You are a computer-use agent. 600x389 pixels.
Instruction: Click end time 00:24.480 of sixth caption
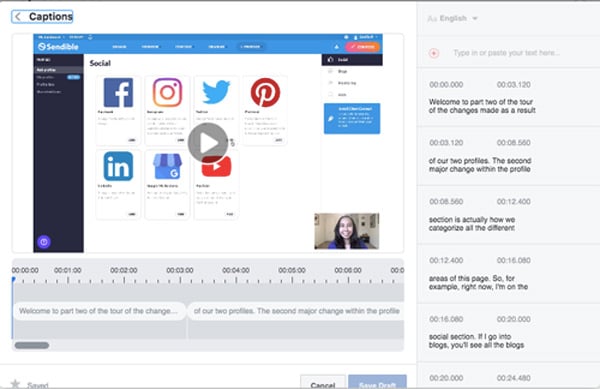[514, 378]
